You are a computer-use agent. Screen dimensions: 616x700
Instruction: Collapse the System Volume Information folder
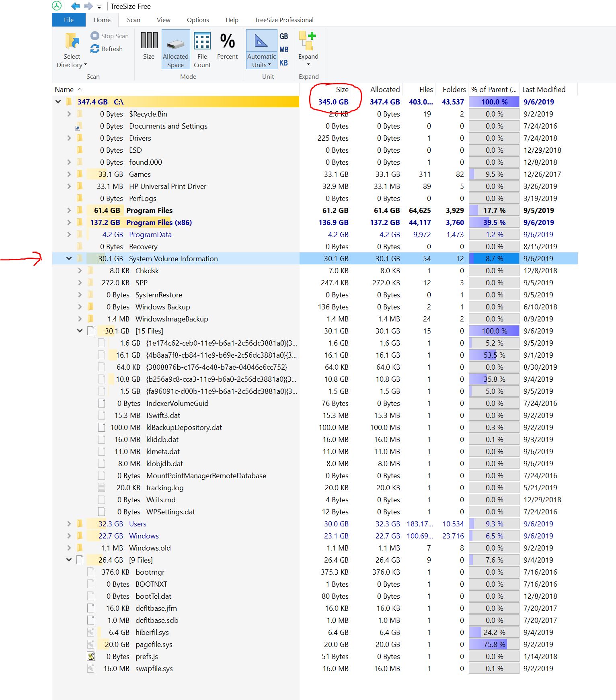tap(69, 258)
